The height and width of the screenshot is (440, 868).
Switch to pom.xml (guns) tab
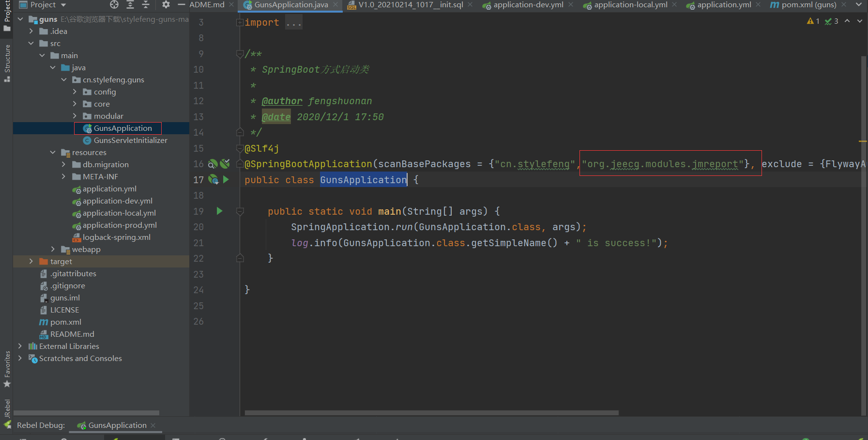click(808, 5)
